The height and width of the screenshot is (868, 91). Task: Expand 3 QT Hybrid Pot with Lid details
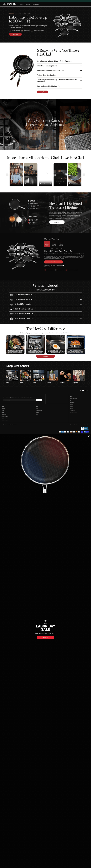pos(45,313)
